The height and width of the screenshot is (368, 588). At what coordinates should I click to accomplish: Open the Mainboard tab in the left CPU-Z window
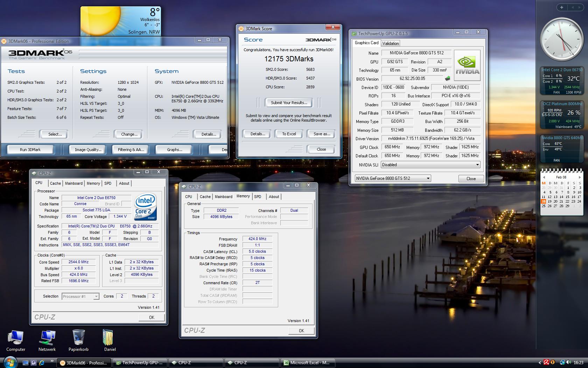pos(73,183)
